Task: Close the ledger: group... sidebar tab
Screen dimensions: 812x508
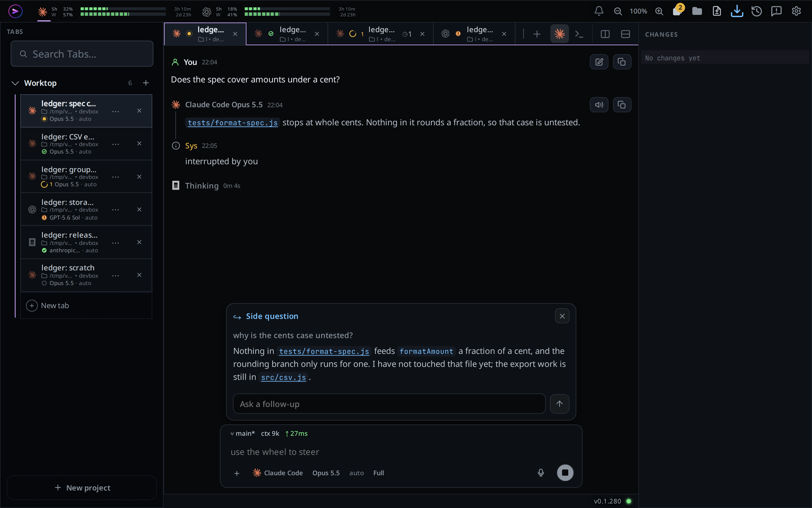Action: coord(139,177)
